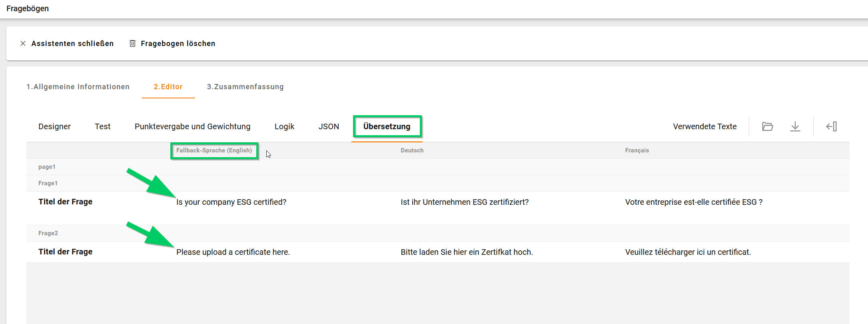Go to the 3.Zusammenfassung step
This screenshot has height=324, width=868.
coord(245,87)
